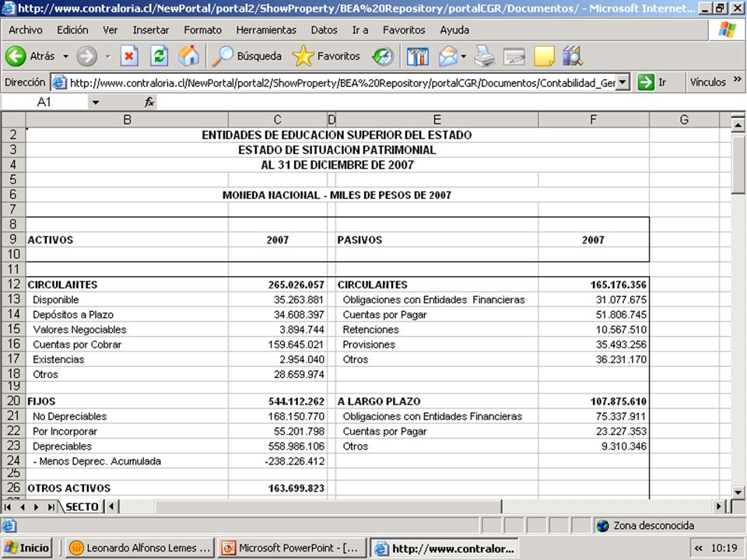747x560 pixels.
Task: Switch to Microsoft PowerPoint taskbar window
Action: (x=292, y=548)
